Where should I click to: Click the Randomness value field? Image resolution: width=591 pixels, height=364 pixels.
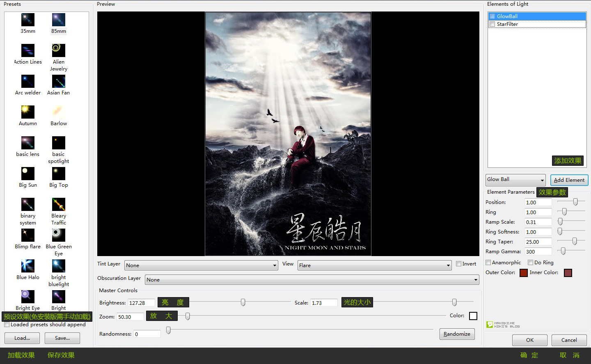pos(147,334)
